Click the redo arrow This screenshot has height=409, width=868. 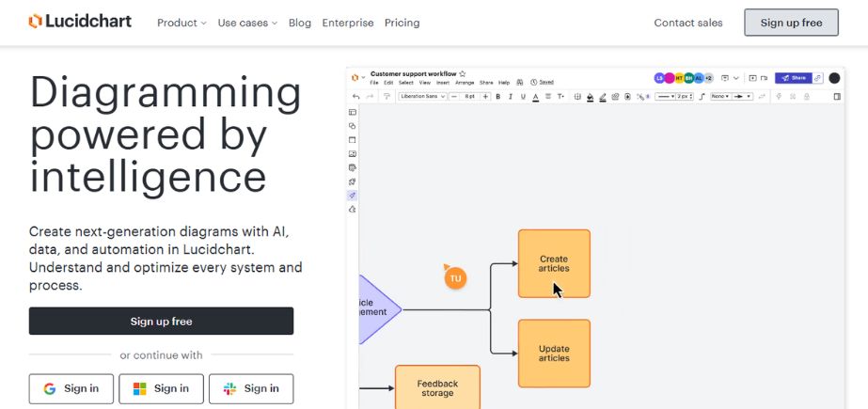(370, 96)
